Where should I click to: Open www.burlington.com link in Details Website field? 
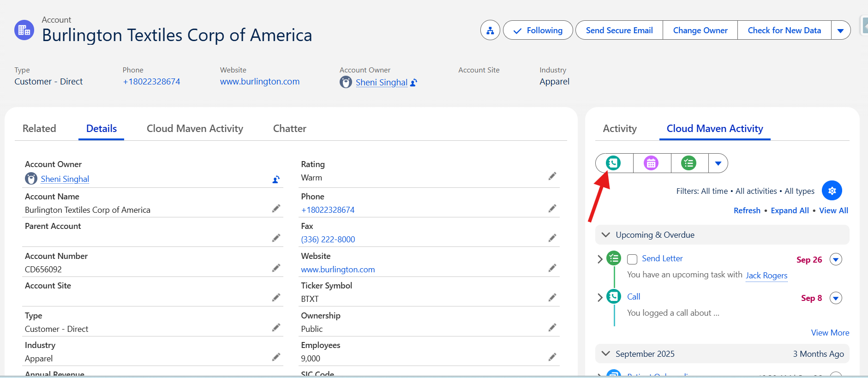pos(338,270)
